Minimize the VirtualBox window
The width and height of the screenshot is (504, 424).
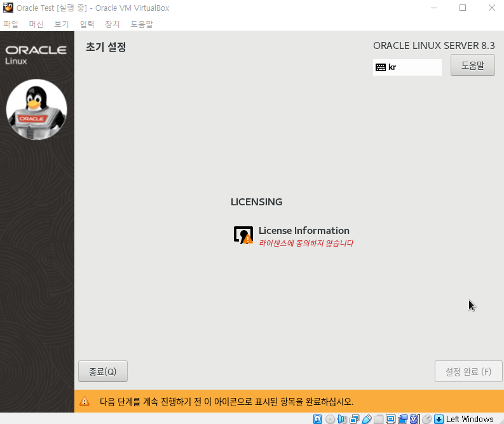[x=434, y=8]
